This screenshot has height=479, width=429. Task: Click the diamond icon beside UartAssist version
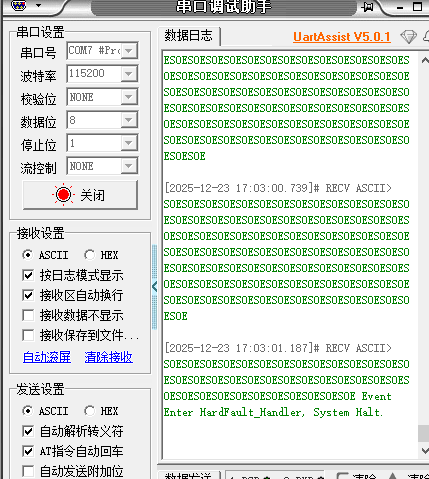[x=408, y=36]
